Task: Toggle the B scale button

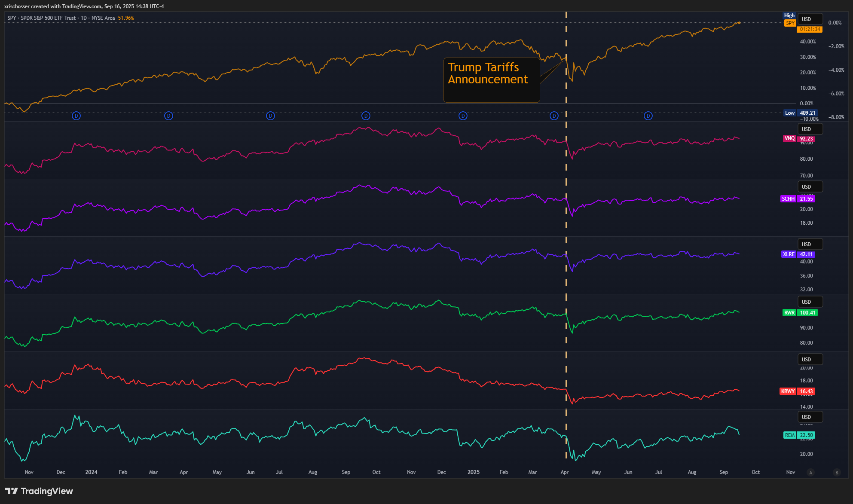Action: (x=837, y=472)
